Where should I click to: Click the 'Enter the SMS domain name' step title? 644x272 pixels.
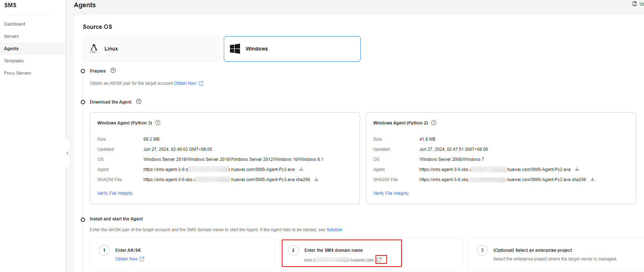[x=334, y=250]
